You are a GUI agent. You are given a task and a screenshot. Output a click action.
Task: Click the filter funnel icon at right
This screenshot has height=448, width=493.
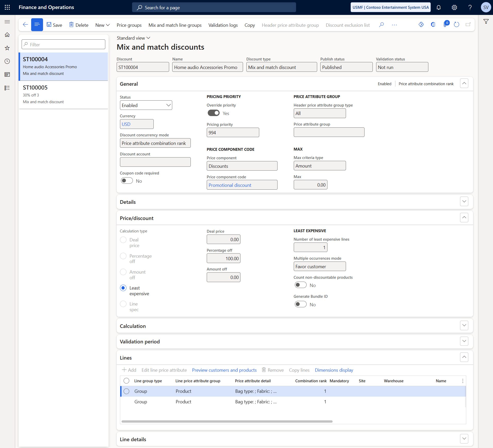pyautogui.click(x=486, y=22)
